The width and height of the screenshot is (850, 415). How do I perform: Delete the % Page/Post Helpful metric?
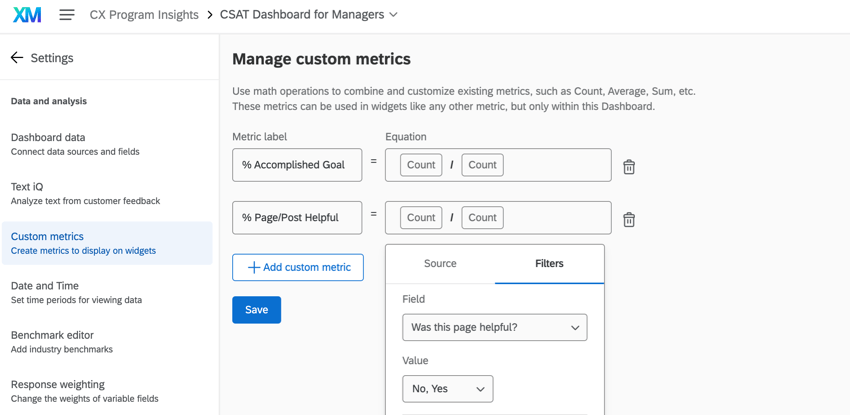pos(629,219)
